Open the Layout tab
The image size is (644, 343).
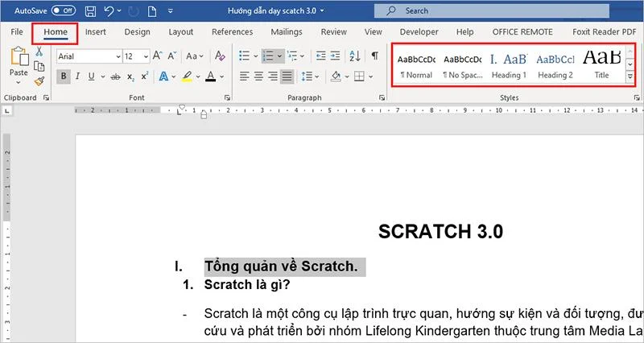point(180,32)
